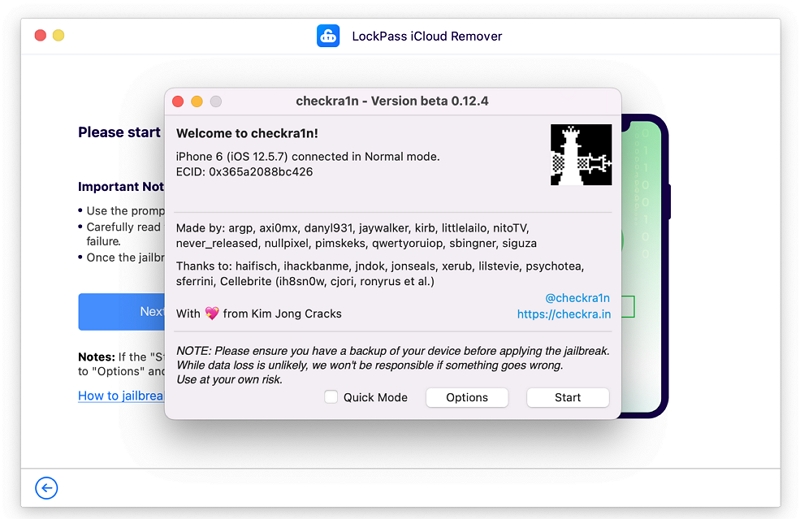Go back using the circled arrow icon
The width and height of the screenshot is (800, 519).
click(46, 488)
